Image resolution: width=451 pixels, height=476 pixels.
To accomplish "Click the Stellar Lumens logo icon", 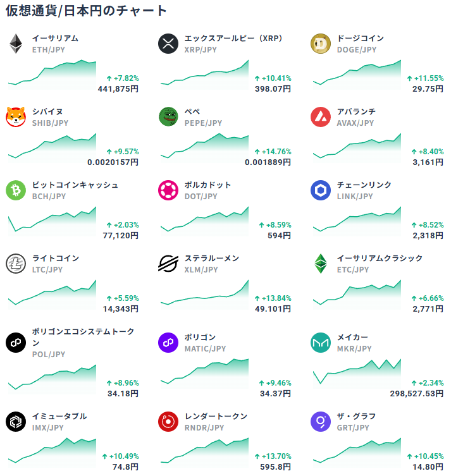I will click(168, 264).
